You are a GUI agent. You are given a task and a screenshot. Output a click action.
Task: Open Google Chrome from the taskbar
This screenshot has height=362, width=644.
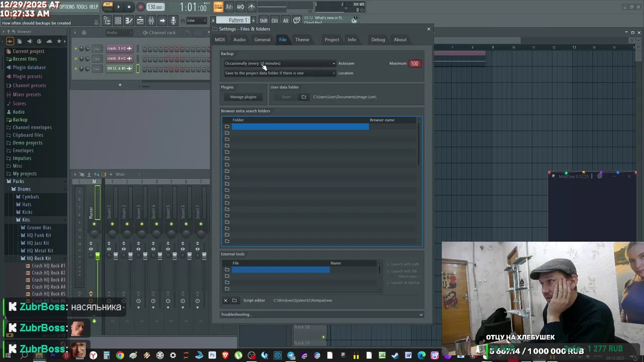click(120, 355)
